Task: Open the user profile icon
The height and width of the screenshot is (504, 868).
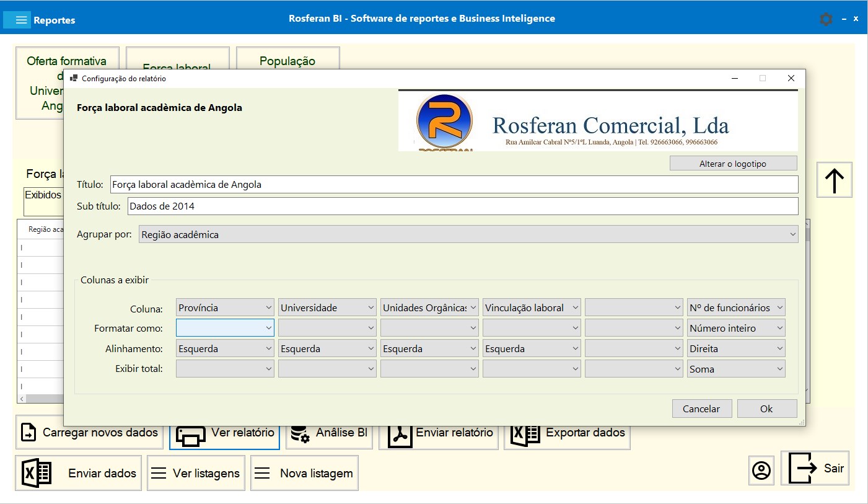Action: point(761,470)
